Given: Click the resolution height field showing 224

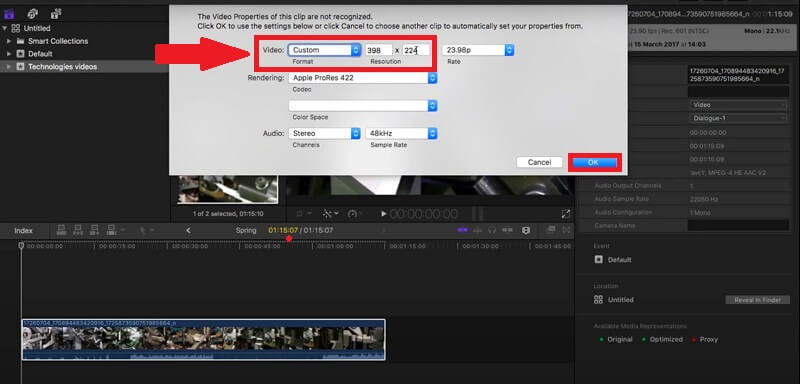Looking at the screenshot, I should click(x=416, y=50).
